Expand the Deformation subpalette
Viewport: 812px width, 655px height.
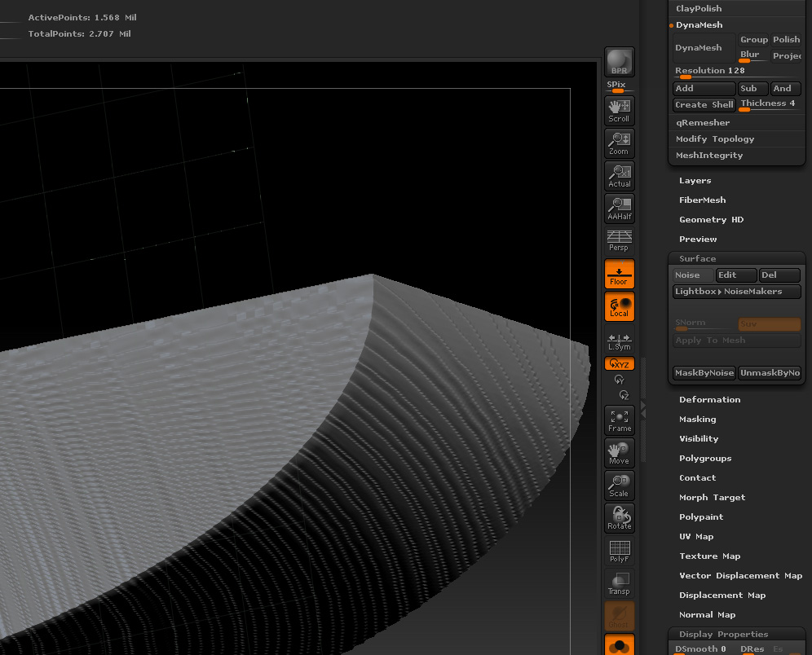(709, 399)
